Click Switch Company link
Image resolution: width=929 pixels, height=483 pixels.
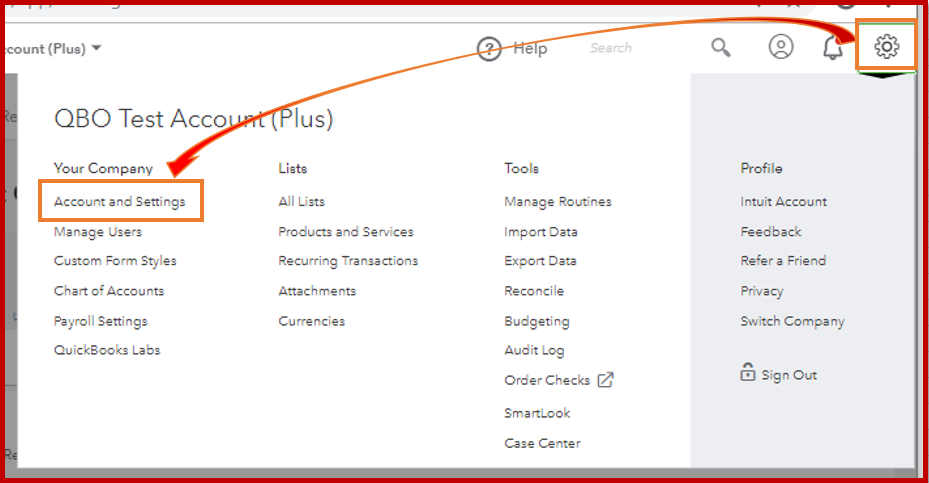click(x=792, y=321)
